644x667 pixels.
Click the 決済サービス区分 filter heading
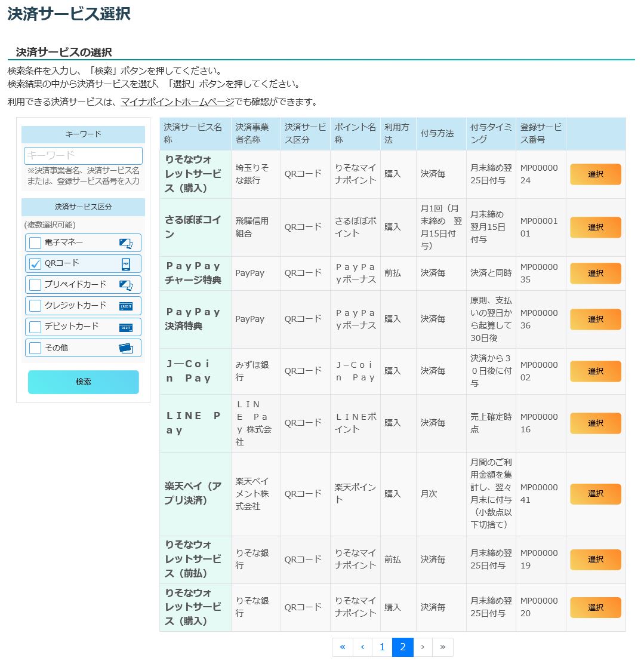tap(84, 207)
